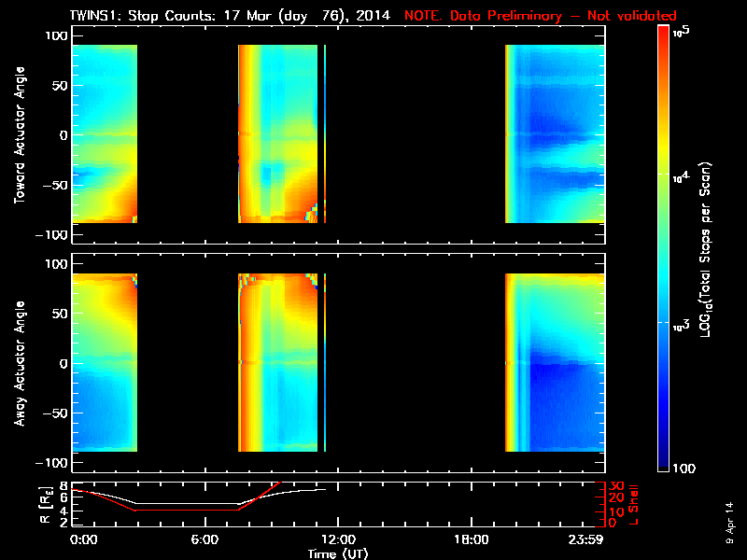
Task: Click the 18:00 time tick label
Action: coord(471,539)
